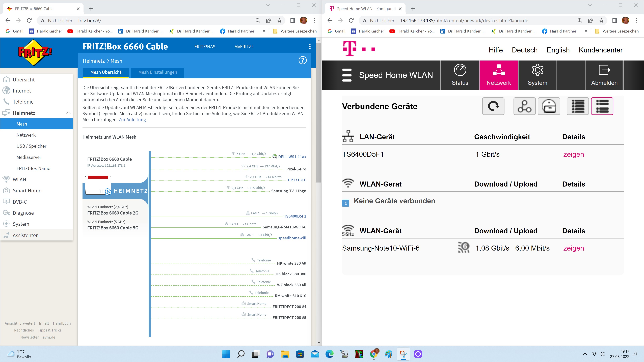Viewport: 644px width, 362px height.
Task: Open Microsoft Store from the taskbar
Action: tap(300, 354)
